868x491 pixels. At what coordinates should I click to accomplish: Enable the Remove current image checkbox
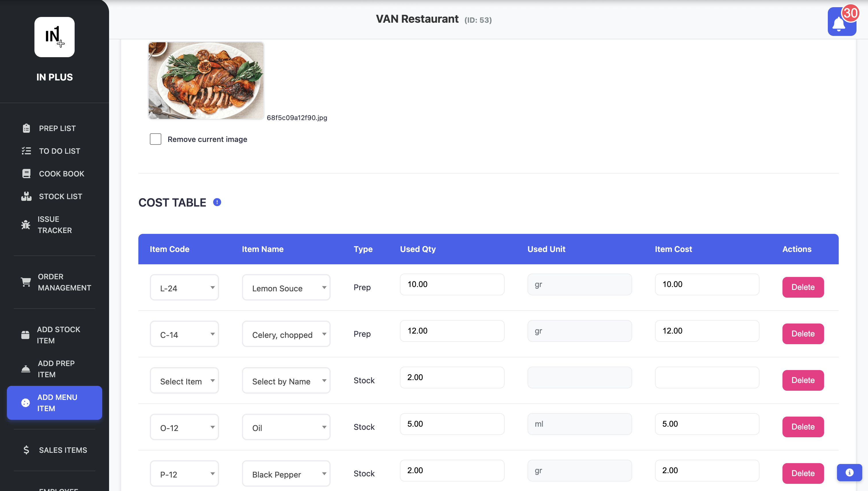[155, 139]
